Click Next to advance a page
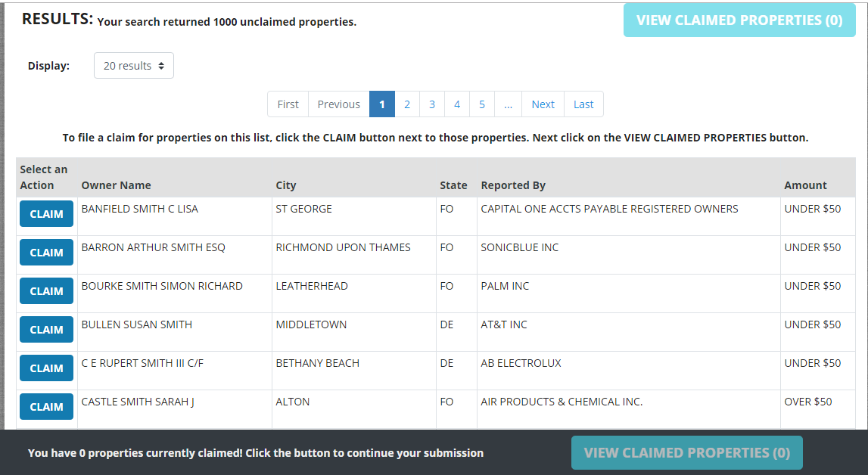The width and height of the screenshot is (868, 475). 543,104
